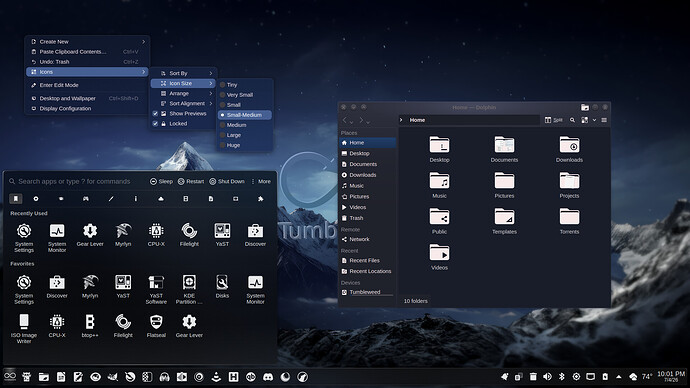
Task: Open the Documents folder in Dolphin
Action: click(x=504, y=149)
